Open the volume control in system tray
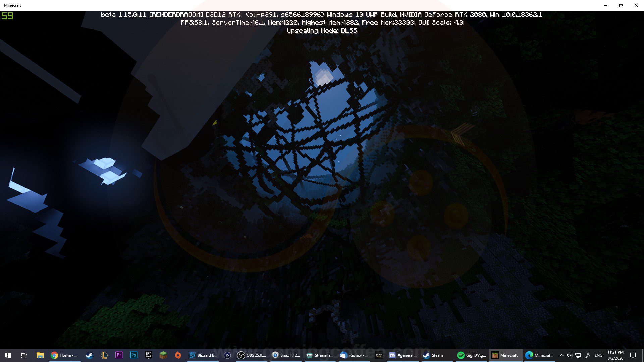The width and height of the screenshot is (644, 362). click(x=569, y=355)
